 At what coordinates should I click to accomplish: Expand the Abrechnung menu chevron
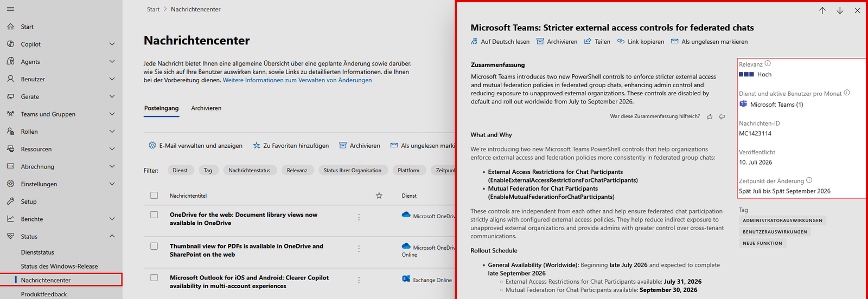coord(112,166)
